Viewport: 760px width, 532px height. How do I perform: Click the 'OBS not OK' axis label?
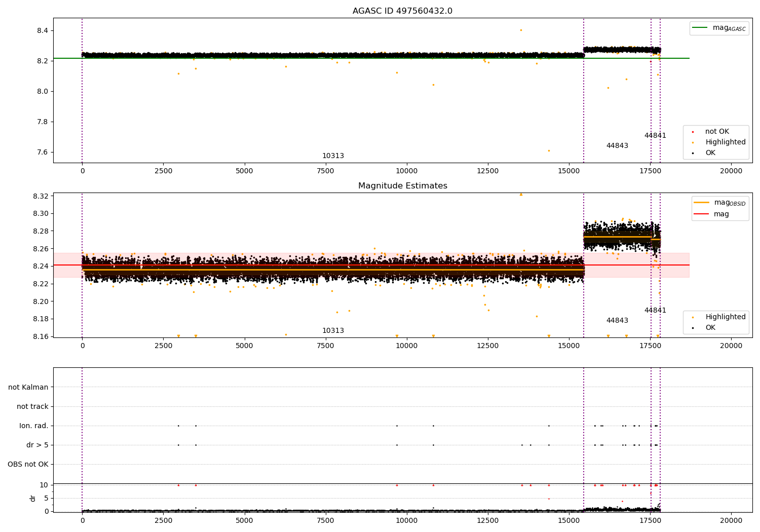coord(28,465)
